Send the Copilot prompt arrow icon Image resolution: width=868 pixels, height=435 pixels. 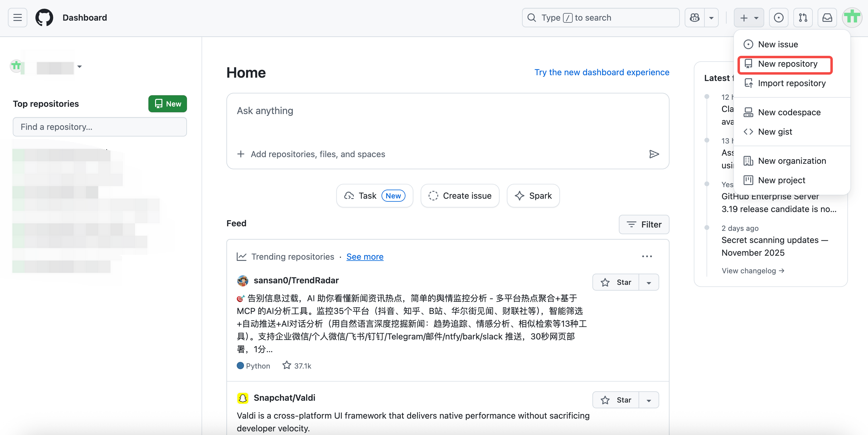click(x=654, y=154)
